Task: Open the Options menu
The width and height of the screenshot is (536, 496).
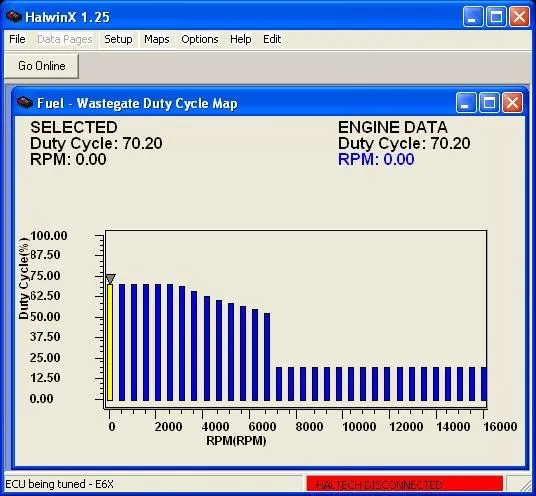Action: pos(200,39)
